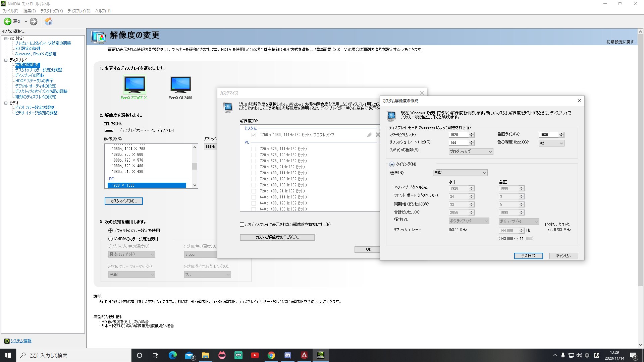
Task: Check 720 x 576, 120Hz resolution box
Action: pos(254,155)
